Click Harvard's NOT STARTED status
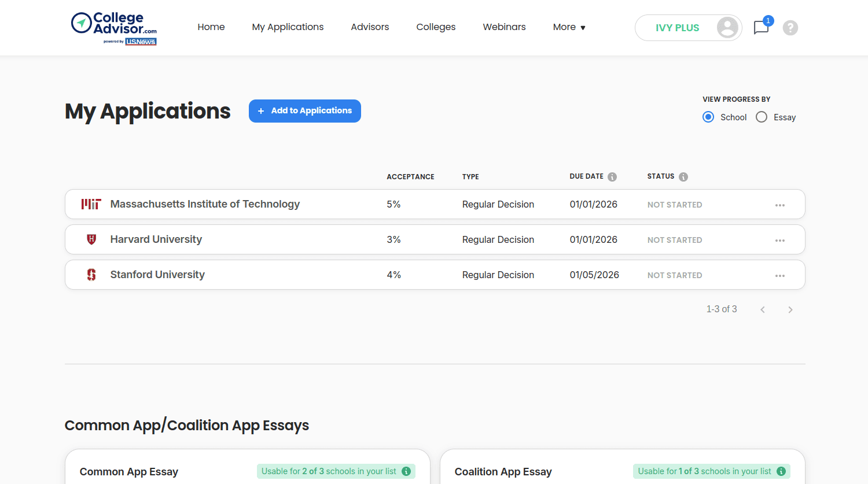The image size is (868, 484). coord(675,240)
